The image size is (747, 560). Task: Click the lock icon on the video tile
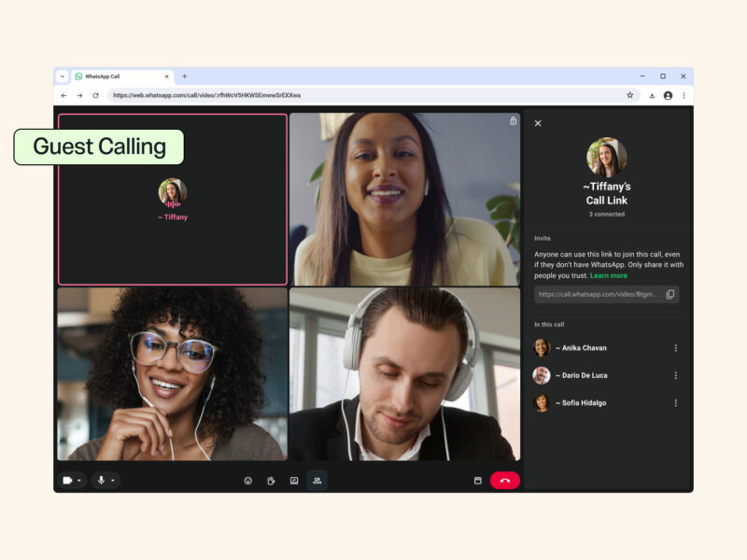[x=513, y=121]
